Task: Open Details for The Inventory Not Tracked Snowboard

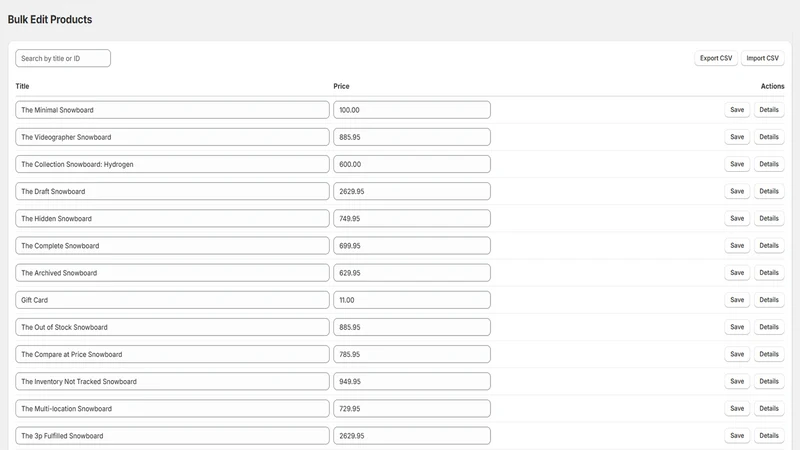Action: click(x=769, y=381)
